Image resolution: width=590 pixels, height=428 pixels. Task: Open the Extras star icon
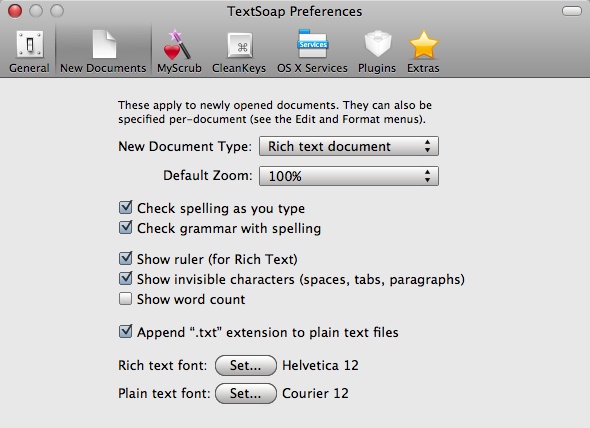tap(423, 45)
